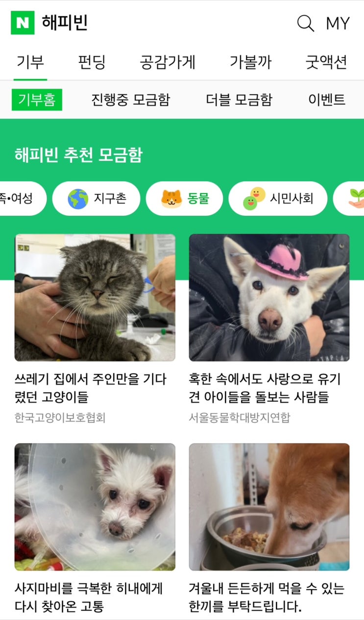Select the partially visible 여성 category chip
The image size is (364, 620).
pos(23,199)
